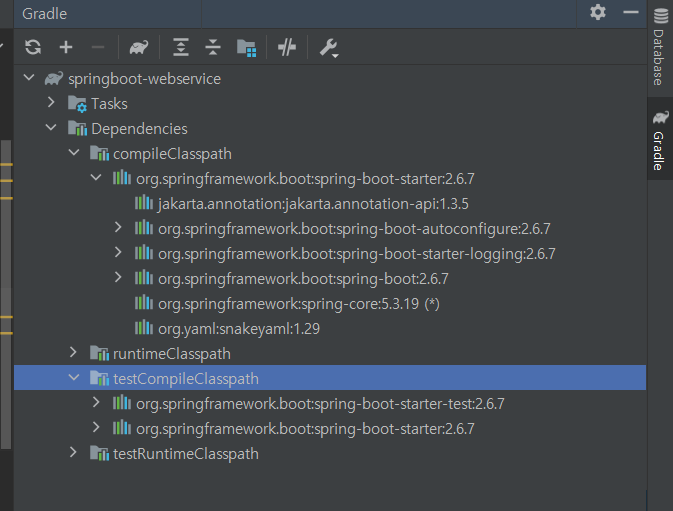The height and width of the screenshot is (511, 673).
Task: Click the editor scrollbar on left edge
Action: (x=6, y=294)
